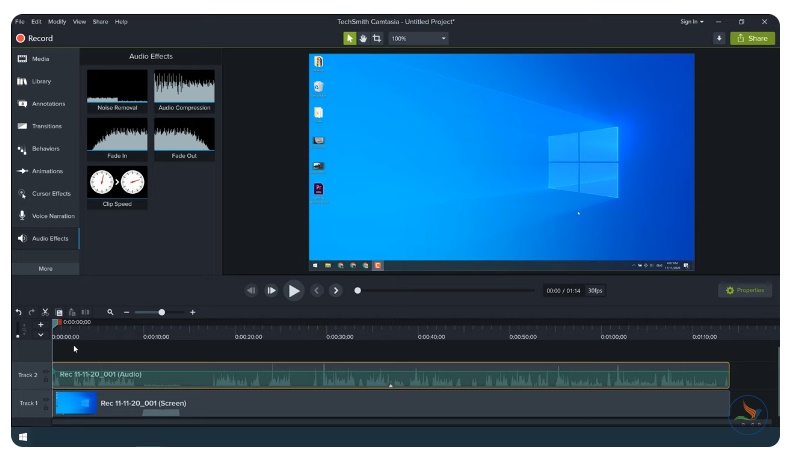This screenshot has width=785, height=455.
Task: Cut the selected timeline media
Action: (x=45, y=312)
